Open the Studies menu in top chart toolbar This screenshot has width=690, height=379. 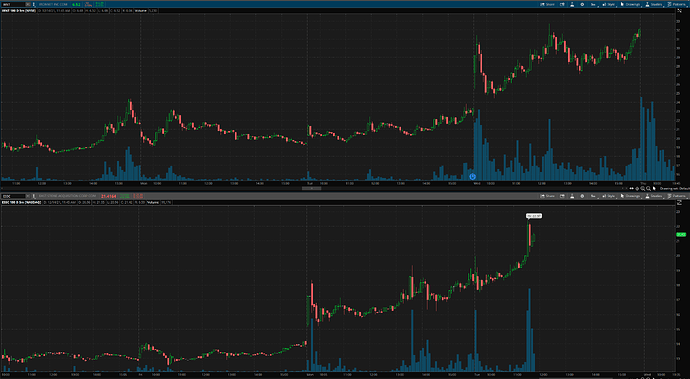pos(654,4)
